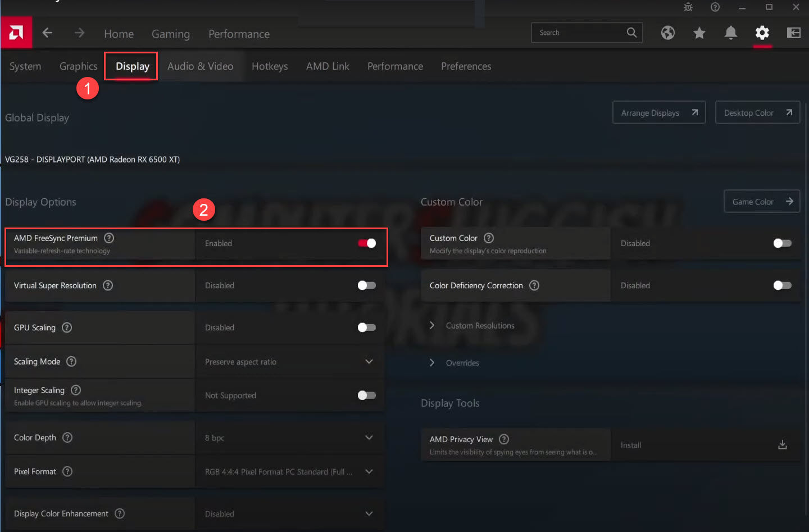This screenshot has height=532, width=809.
Task: Enable Virtual Super Resolution toggle
Action: point(367,285)
